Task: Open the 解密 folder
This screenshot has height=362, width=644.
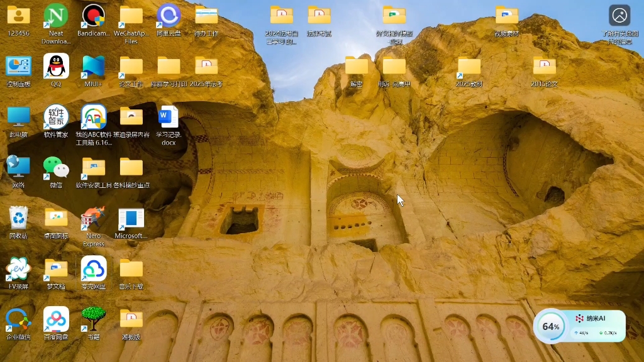Action: tap(357, 66)
